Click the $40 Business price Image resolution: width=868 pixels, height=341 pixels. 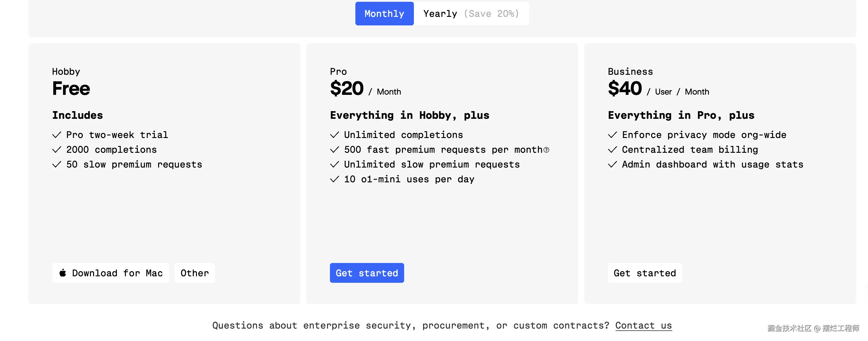tap(625, 89)
